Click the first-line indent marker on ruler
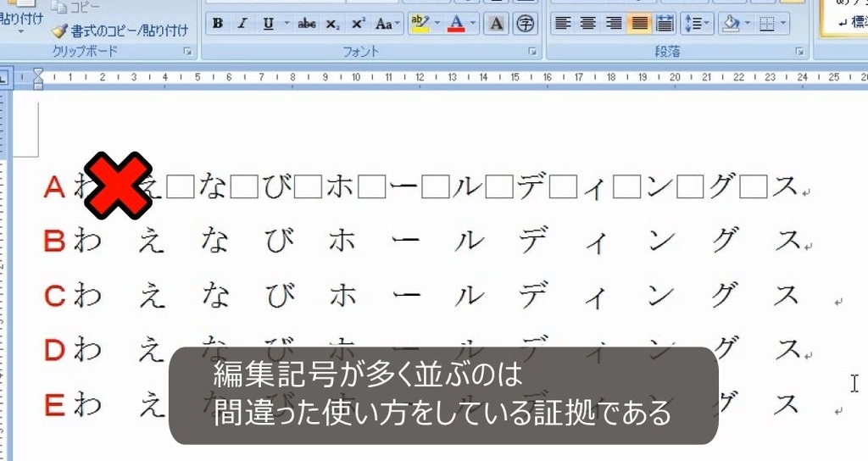Viewport: 868px width, 461px height. click(x=37, y=73)
